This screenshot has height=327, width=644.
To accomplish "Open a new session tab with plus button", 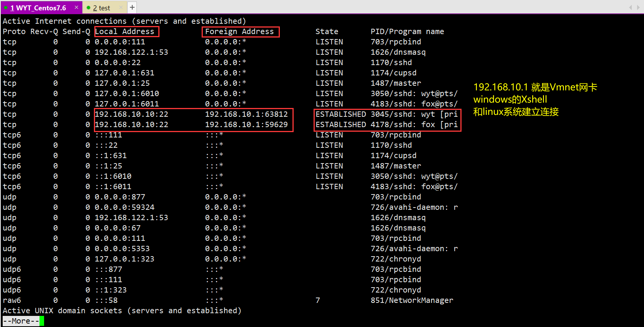I will pyautogui.click(x=132, y=7).
